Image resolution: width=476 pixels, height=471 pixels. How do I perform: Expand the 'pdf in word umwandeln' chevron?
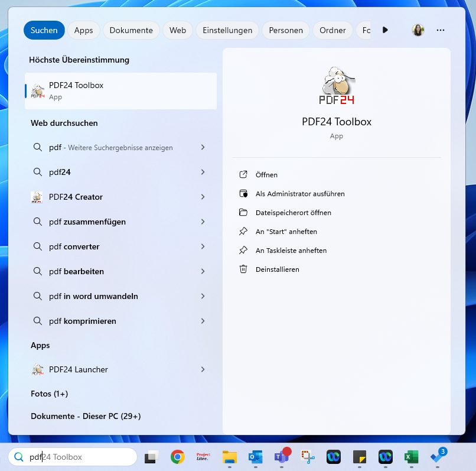[203, 296]
